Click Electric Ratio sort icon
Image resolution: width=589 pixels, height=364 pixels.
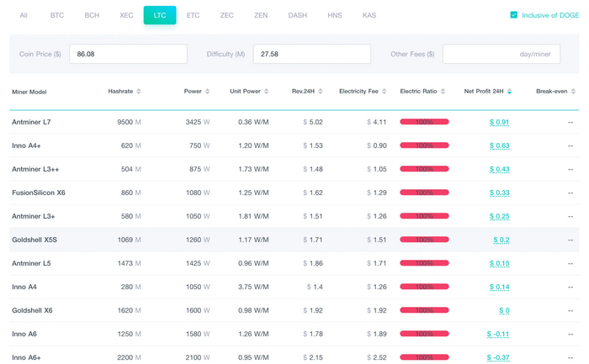pyautogui.click(x=444, y=91)
